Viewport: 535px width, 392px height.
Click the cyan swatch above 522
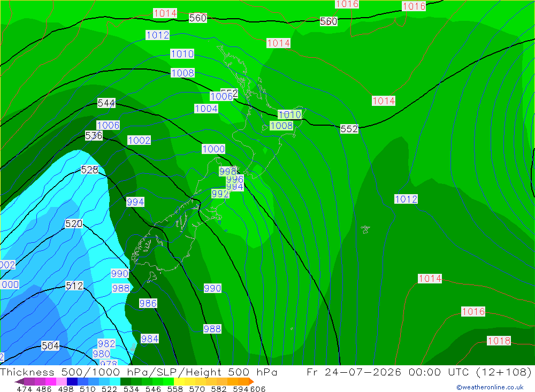tap(115, 381)
